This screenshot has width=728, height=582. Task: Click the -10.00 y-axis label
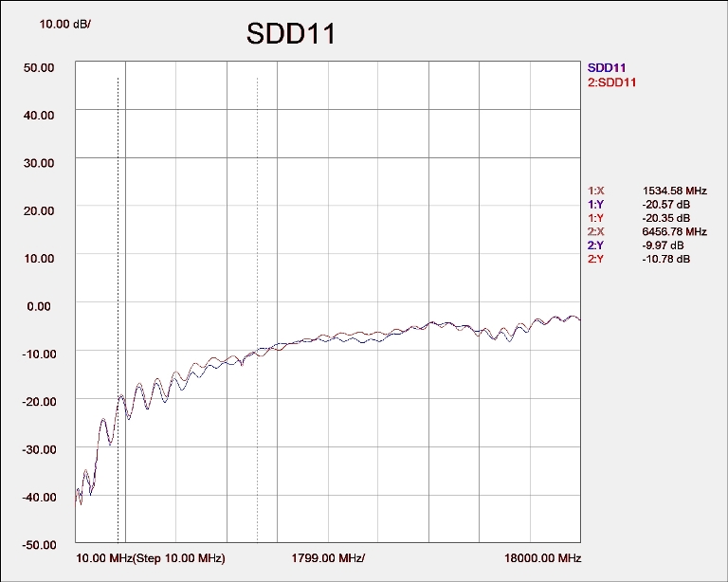[x=39, y=355]
